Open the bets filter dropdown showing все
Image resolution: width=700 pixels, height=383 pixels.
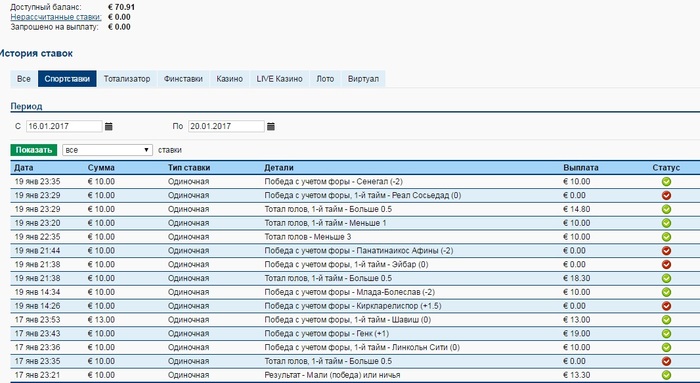click(108, 150)
